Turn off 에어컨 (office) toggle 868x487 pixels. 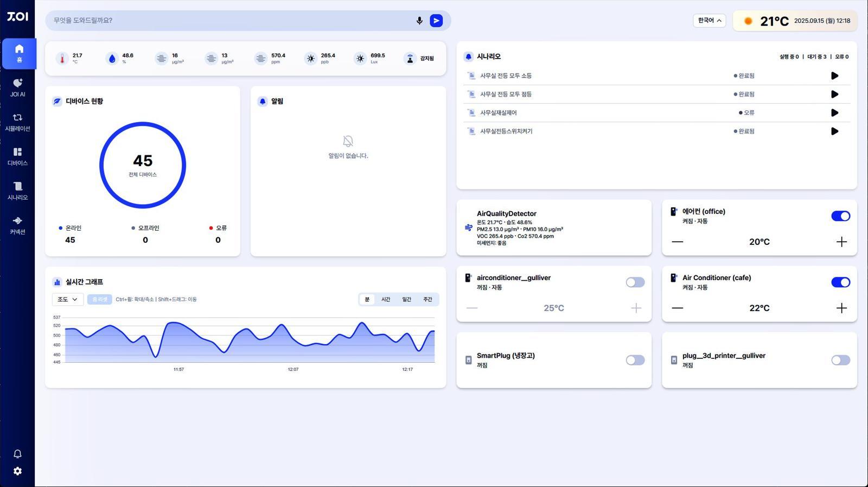pyautogui.click(x=840, y=216)
